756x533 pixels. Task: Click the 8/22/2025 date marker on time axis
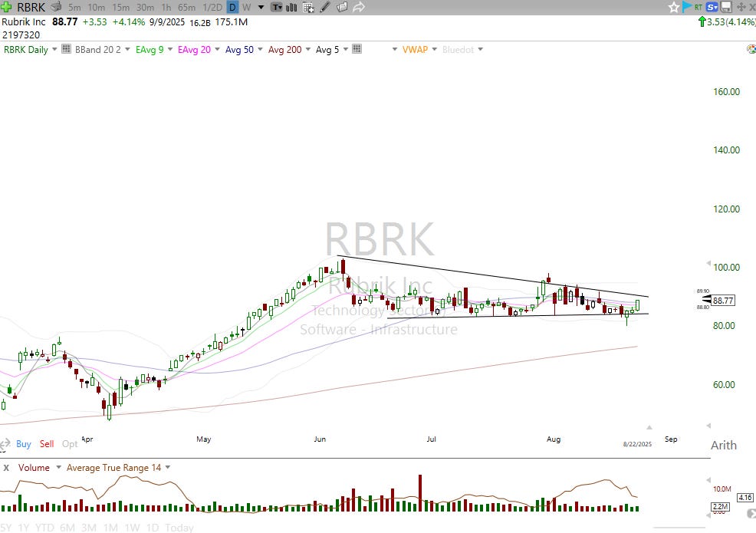coord(637,444)
